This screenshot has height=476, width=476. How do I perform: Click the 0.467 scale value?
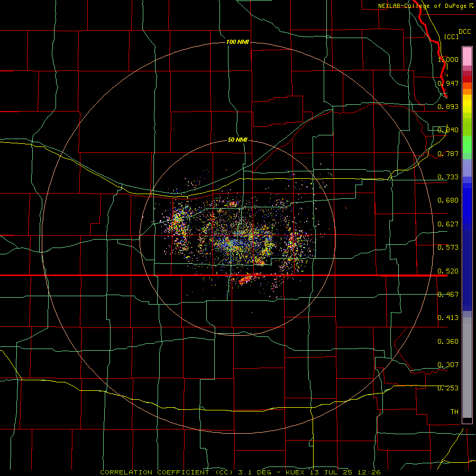click(x=448, y=295)
